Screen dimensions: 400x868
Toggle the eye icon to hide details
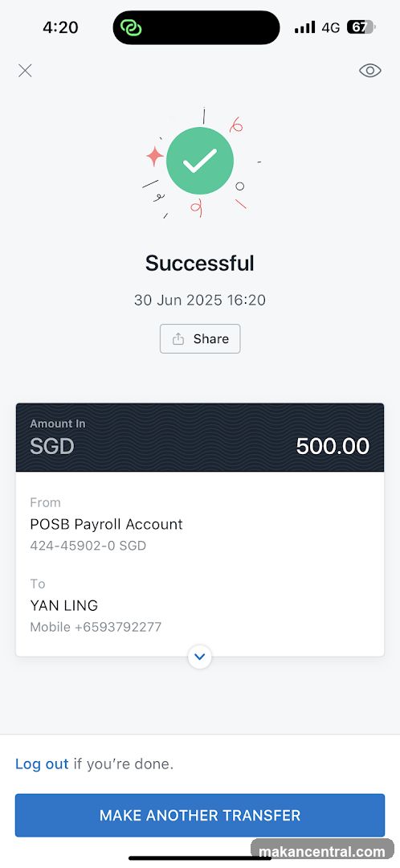pos(370,70)
